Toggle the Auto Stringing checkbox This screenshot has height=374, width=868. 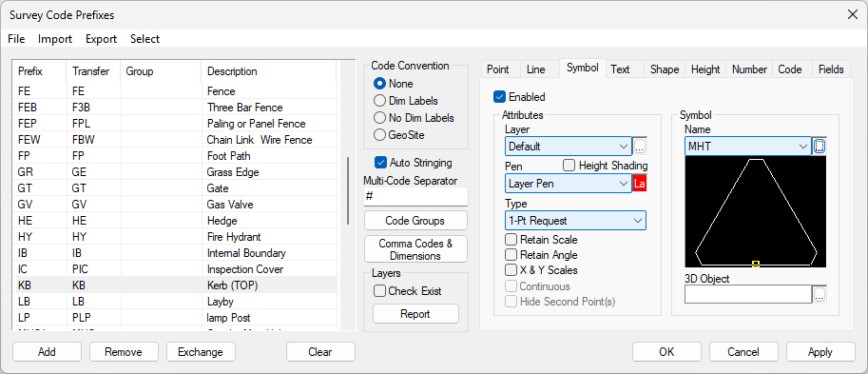click(x=380, y=163)
